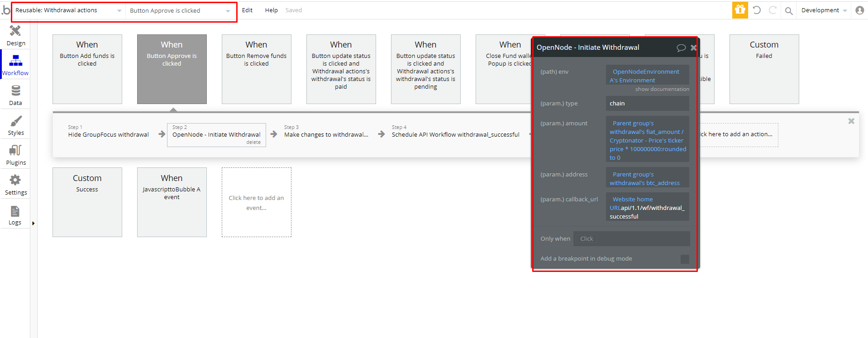868x338 pixels.
Task: Select the Button Approve is clicked event
Action: (x=172, y=69)
